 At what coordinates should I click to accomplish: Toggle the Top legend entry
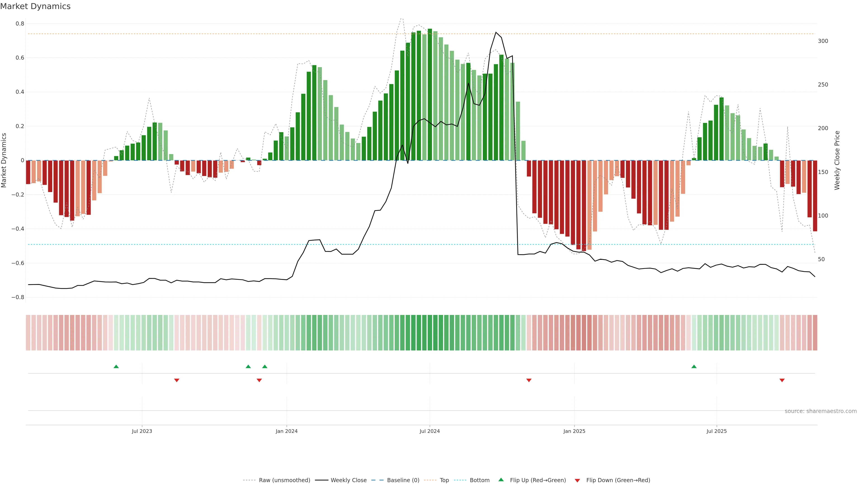444,480
